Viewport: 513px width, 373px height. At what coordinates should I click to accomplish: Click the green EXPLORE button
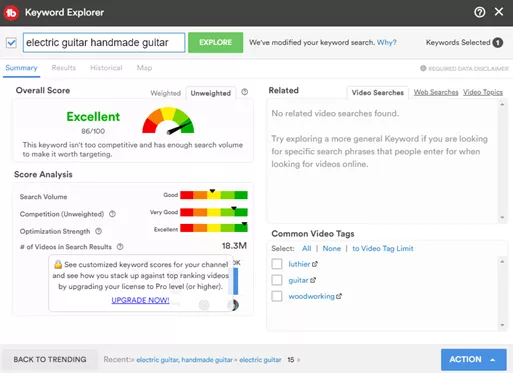tap(215, 42)
